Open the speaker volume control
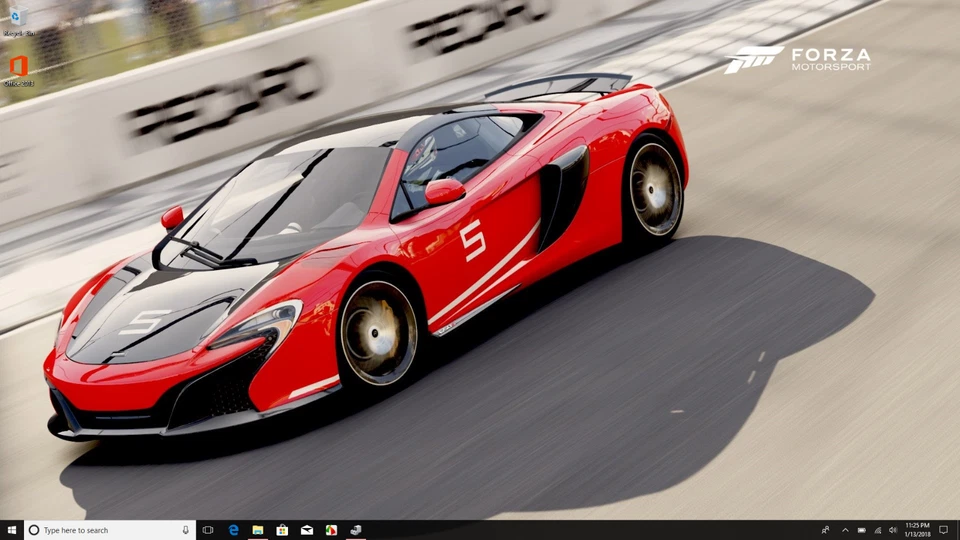The height and width of the screenshot is (540, 960). [x=892, y=530]
